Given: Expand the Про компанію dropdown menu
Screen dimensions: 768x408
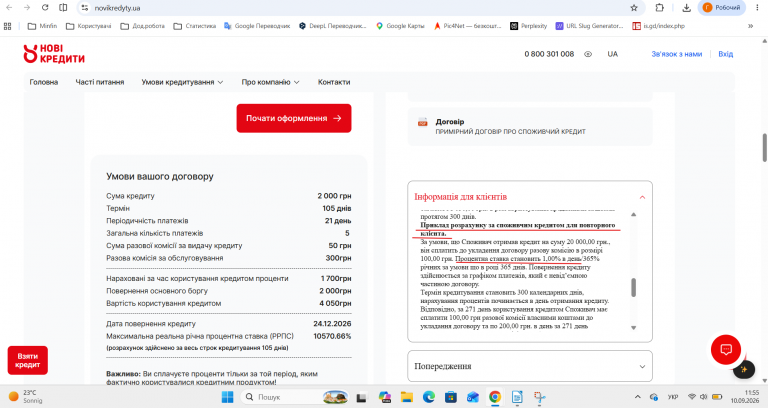Looking at the screenshot, I should click(x=270, y=82).
